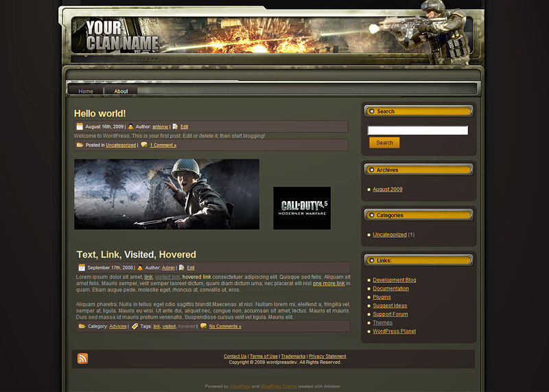Open Uncategorized in Categories sidebar
The width and height of the screenshot is (549, 392).
[x=390, y=235]
